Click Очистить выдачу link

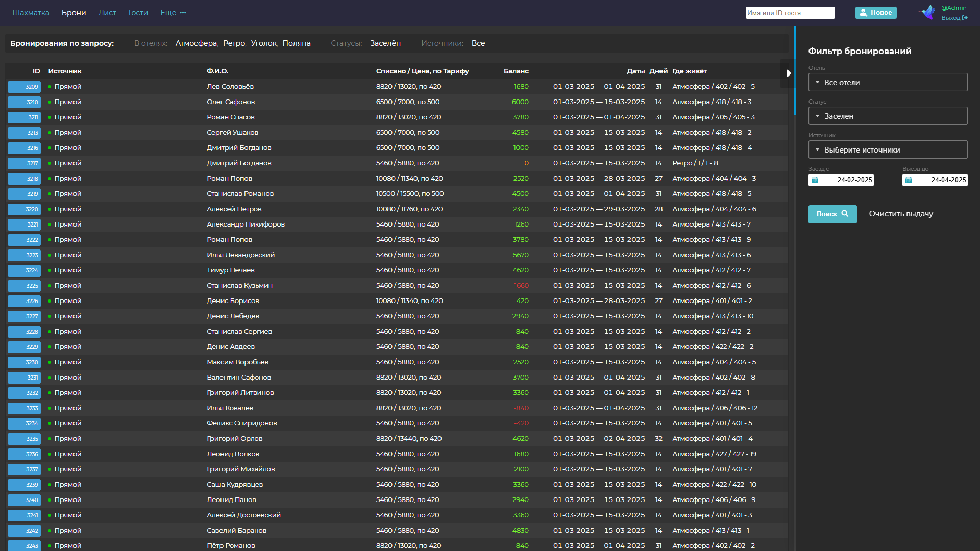point(901,214)
